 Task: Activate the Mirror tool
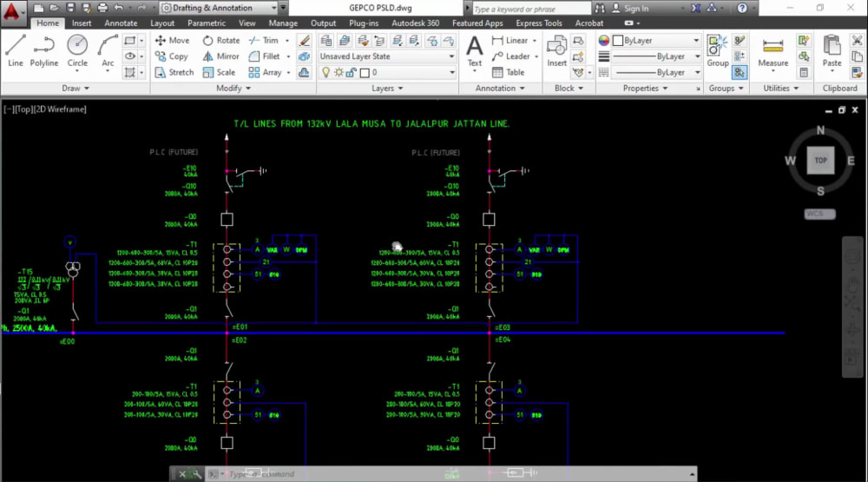click(x=220, y=56)
